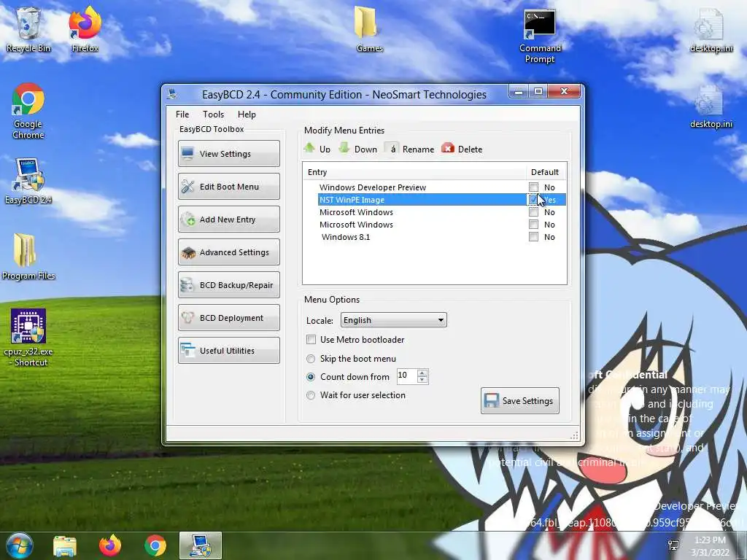Open Advanced Settings
The image size is (747, 560).
pyautogui.click(x=228, y=252)
